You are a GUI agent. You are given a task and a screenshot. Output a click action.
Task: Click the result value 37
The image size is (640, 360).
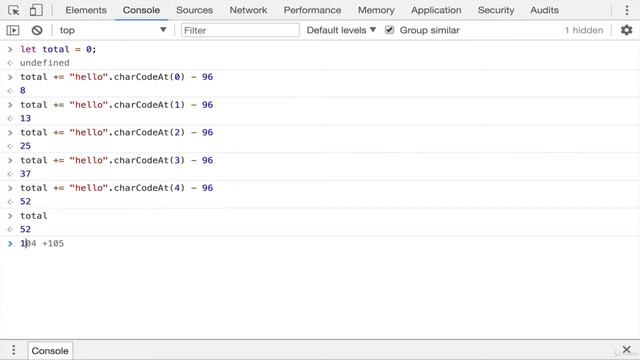pos(25,174)
